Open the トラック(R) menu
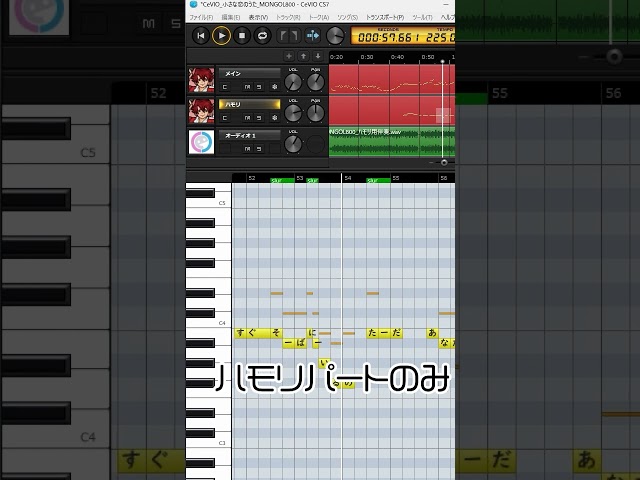Image resolution: width=640 pixels, height=480 pixels. [x=288, y=17]
